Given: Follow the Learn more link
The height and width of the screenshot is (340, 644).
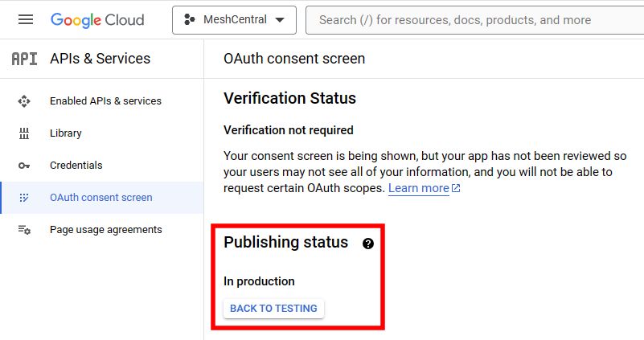Looking at the screenshot, I should [418, 188].
